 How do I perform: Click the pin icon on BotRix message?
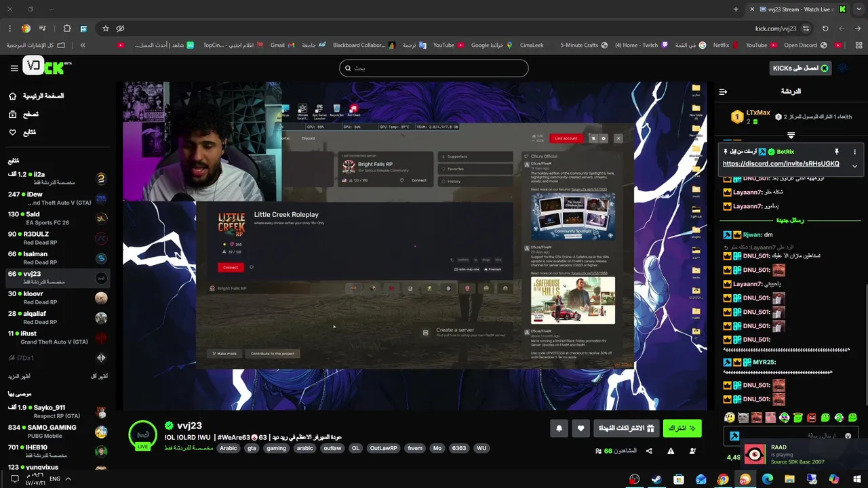tap(836, 152)
